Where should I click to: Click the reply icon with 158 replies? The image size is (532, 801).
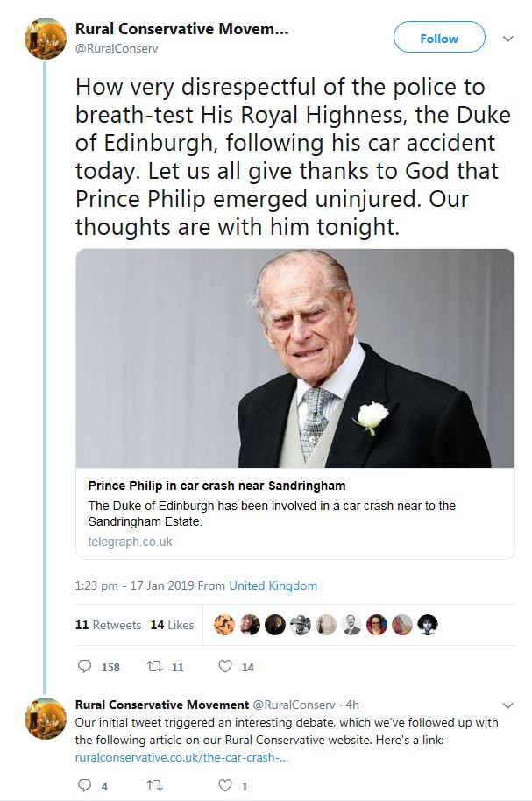coord(84,666)
